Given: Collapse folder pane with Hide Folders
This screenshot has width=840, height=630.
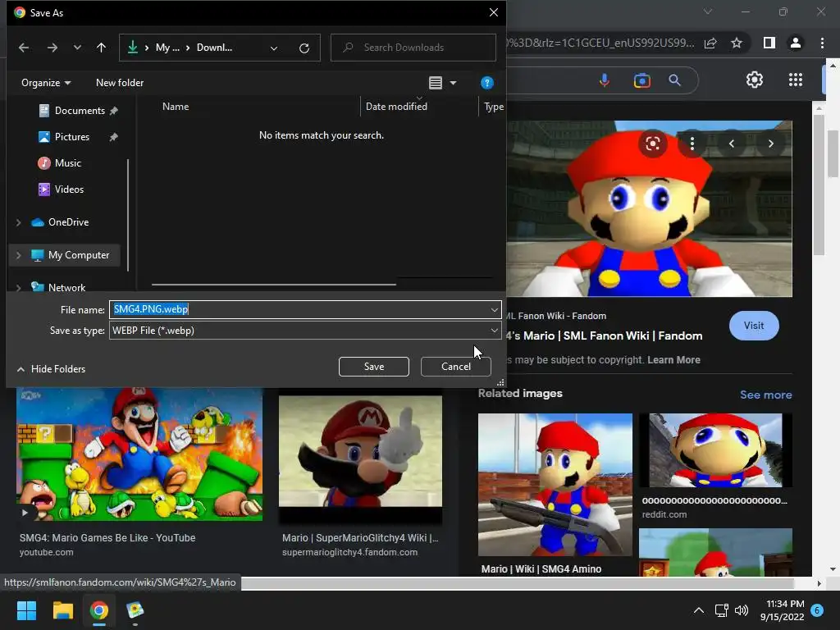Looking at the screenshot, I should pos(51,369).
